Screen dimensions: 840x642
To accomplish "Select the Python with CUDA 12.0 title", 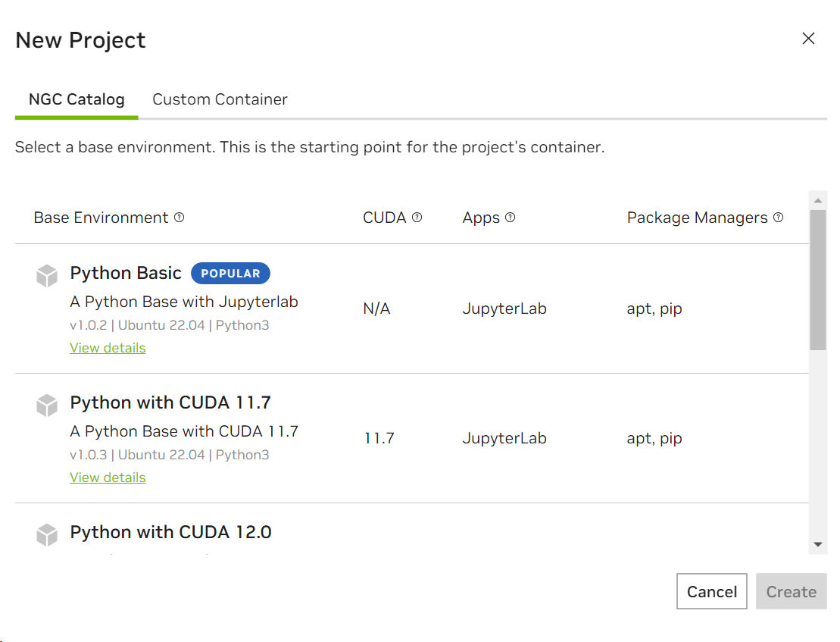I will 170,532.
